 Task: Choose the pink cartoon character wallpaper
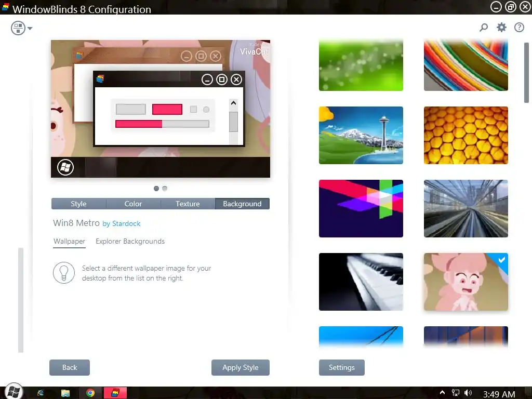tap(466, 282)
